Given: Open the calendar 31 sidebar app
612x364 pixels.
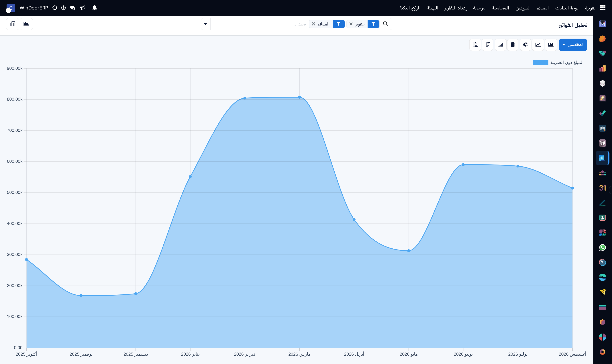Looking at the screenshot, I should point(602,188).
